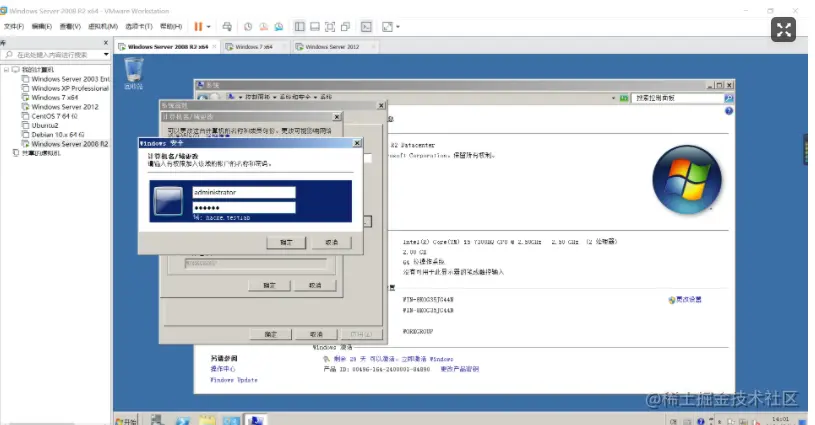Click the administrator username field
Screen dimensions: 815x425
coord(244,192)
